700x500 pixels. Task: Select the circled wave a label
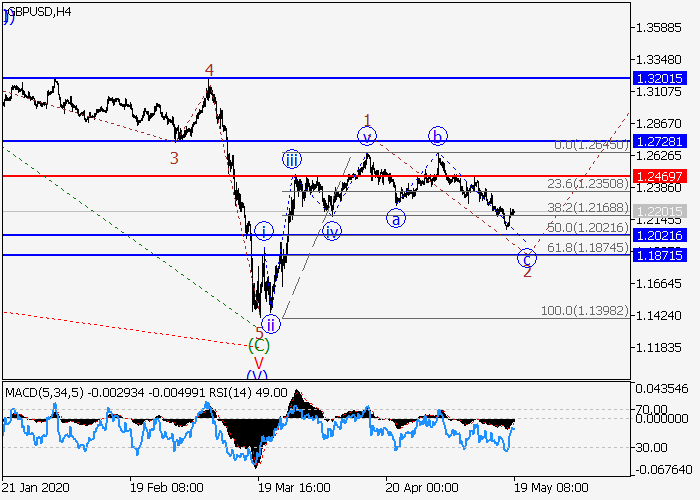[x=397, y=219]
